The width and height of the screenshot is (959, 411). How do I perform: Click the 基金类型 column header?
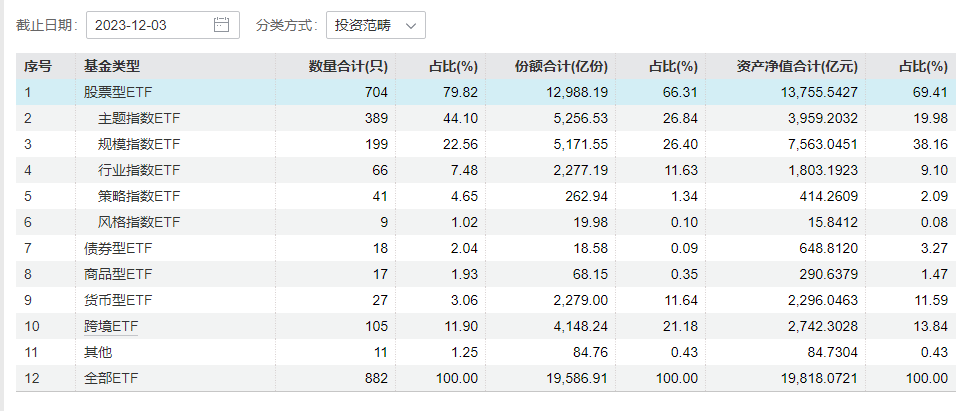tap(111, 66)
